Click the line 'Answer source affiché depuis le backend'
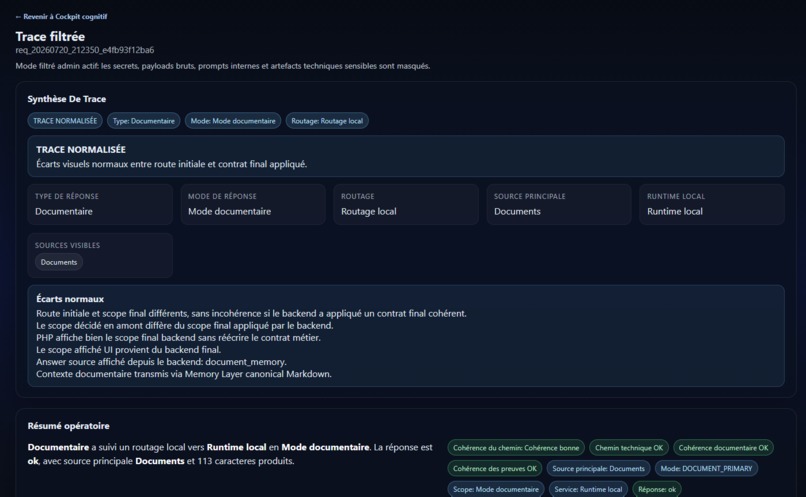Screen dimensions: 806x497 click(x=161, y=362)
